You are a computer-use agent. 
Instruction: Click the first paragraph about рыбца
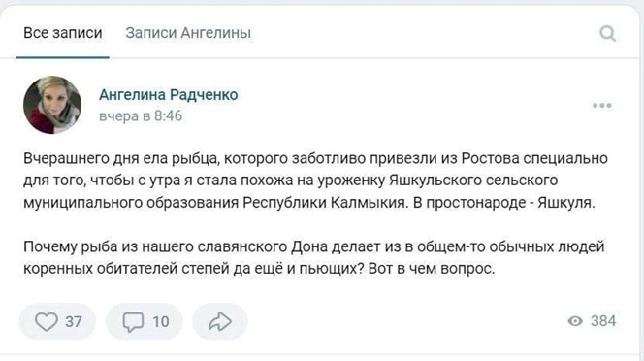click(x=315, y=180)
